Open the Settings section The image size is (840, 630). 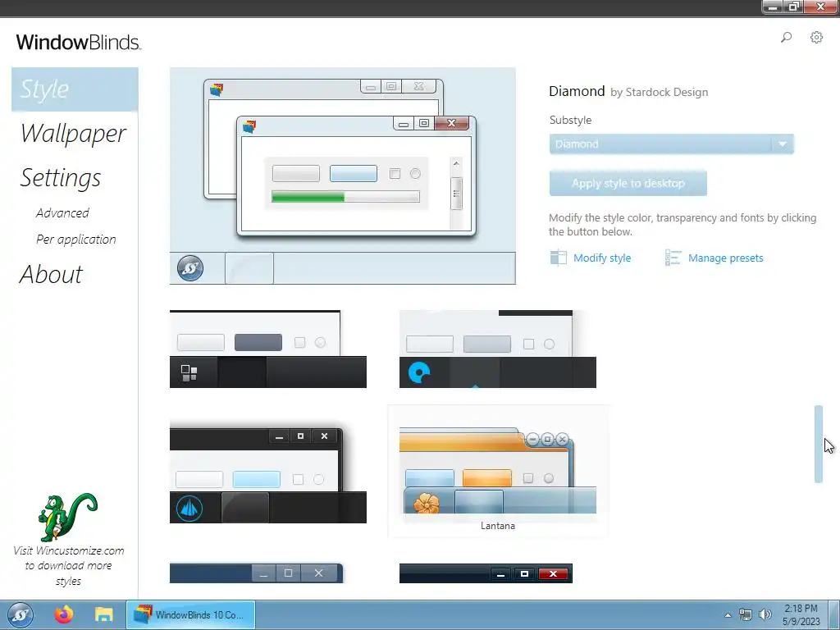(61, 178)
